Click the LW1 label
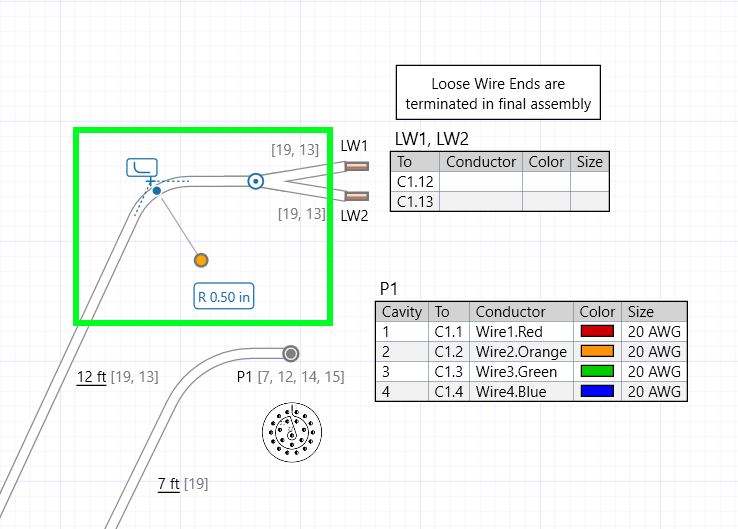738x529 pixels. click(354, 146)
